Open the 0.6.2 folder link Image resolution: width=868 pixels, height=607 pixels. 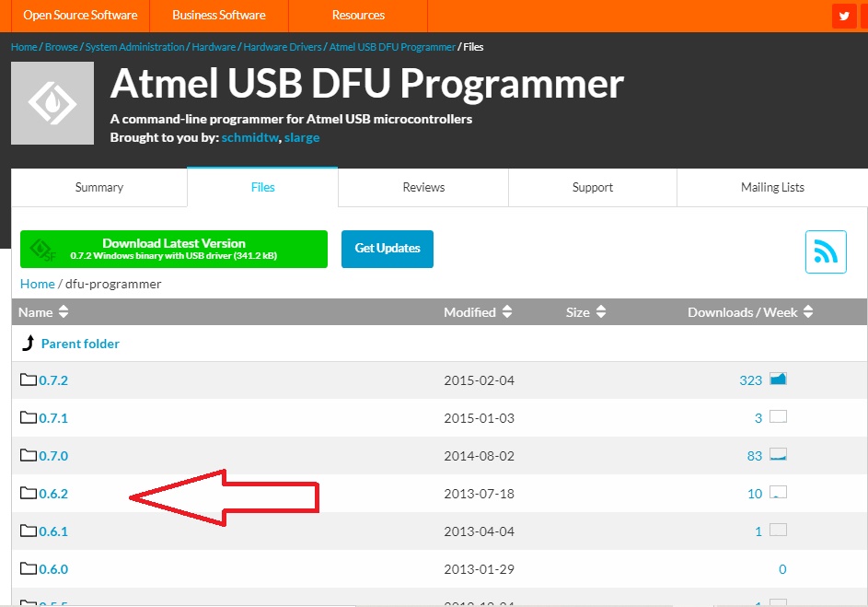[53, 494]
